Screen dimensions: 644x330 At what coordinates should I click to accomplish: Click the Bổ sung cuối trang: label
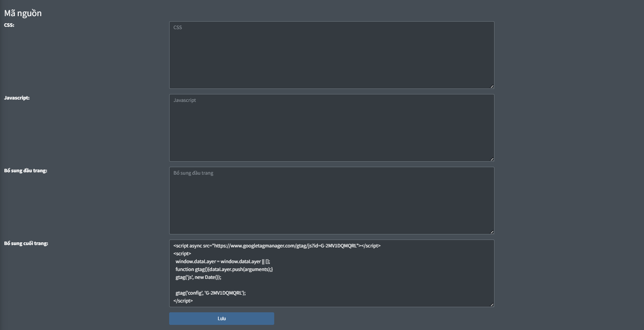click(x=26, y=243)
